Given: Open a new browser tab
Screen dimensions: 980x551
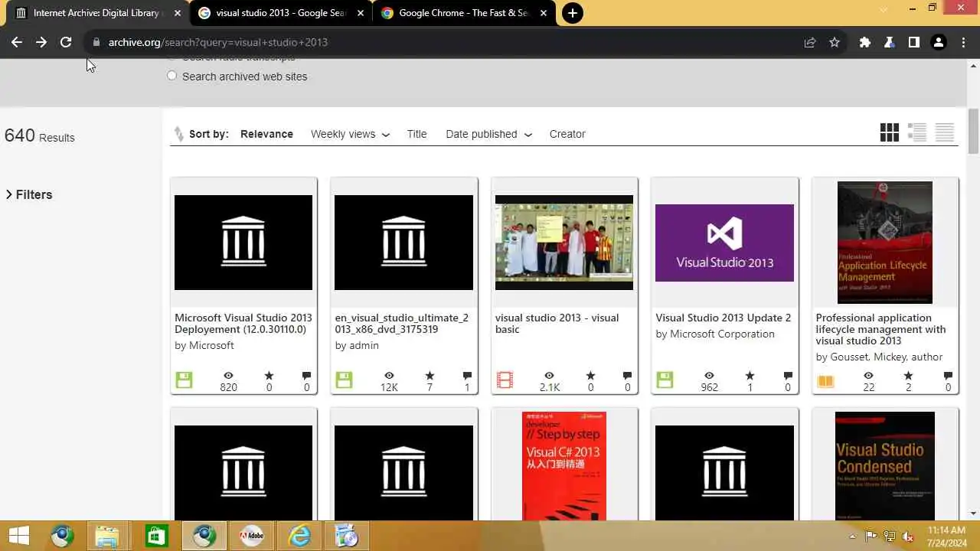Looking at the screenshot, I should click(x=572, y=13).
